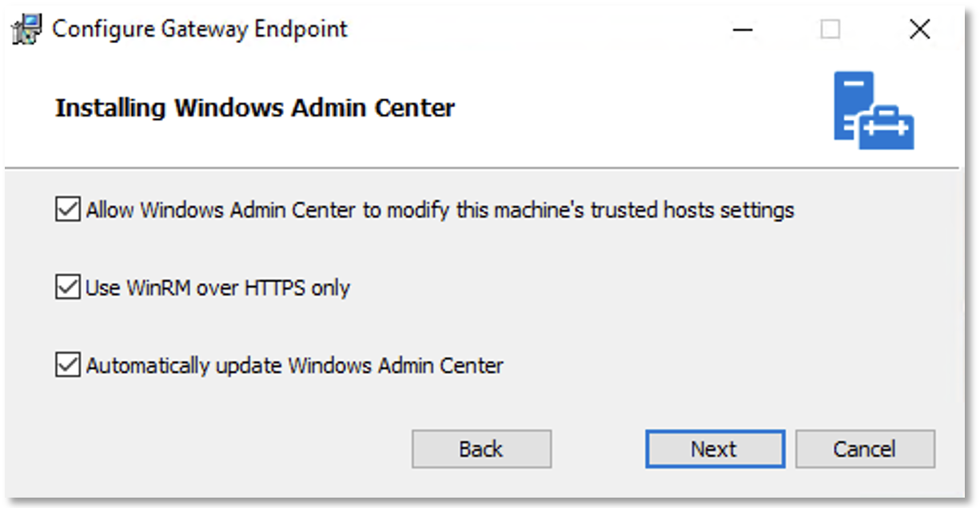Click the 'Use WinRM over HTTPS only' label

[218, 288]
